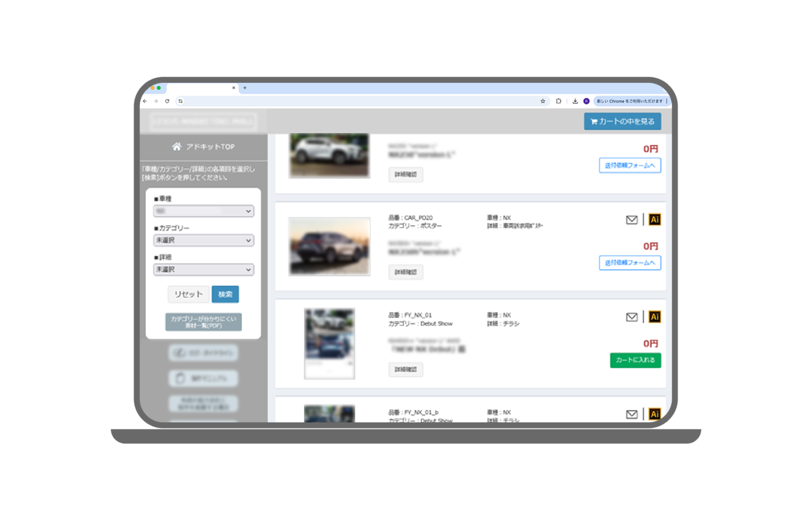Add FY_NX_01 with カートに入れる button
Screen dimensions: 812x520
click(x=635, y=360)
